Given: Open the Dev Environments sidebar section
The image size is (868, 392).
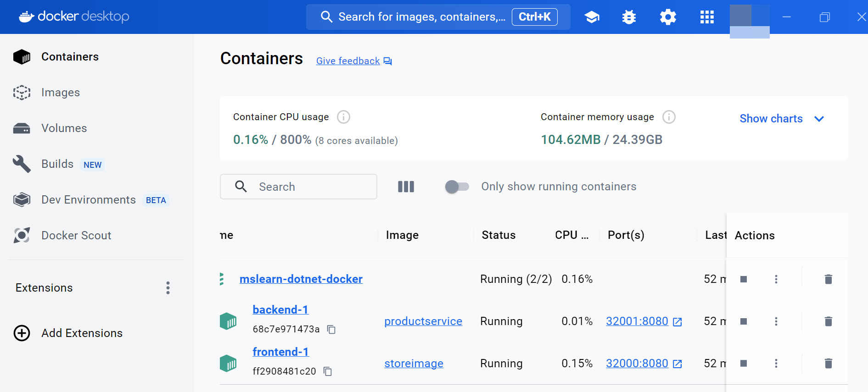Looking at the screenshot, I should click(x=96, y=200).
